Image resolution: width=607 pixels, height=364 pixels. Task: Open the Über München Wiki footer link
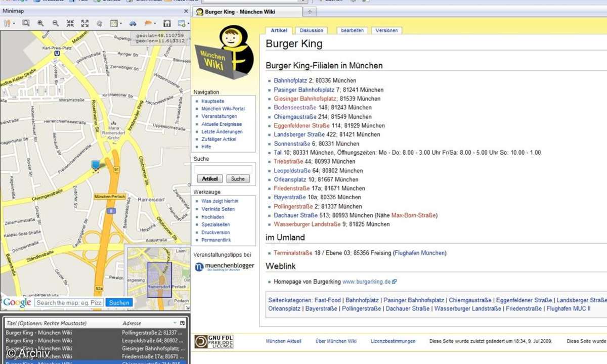click(x=336, y=341)
